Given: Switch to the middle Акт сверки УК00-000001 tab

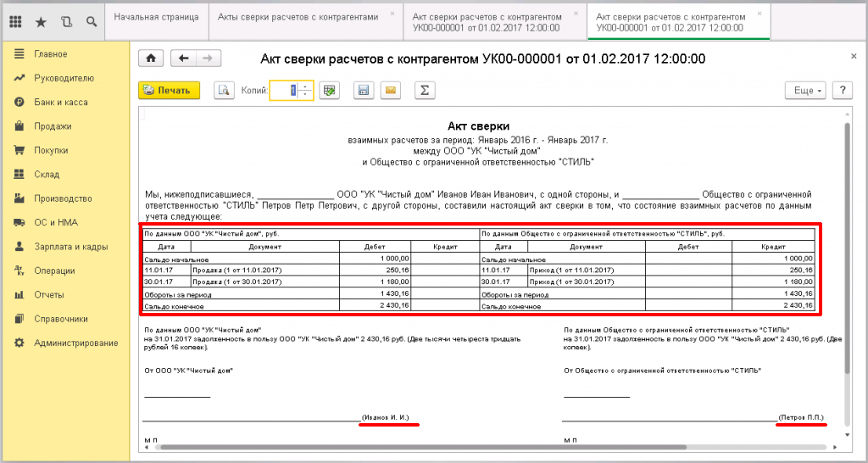Looking at the screenshot, I should (x=487, y=22).
